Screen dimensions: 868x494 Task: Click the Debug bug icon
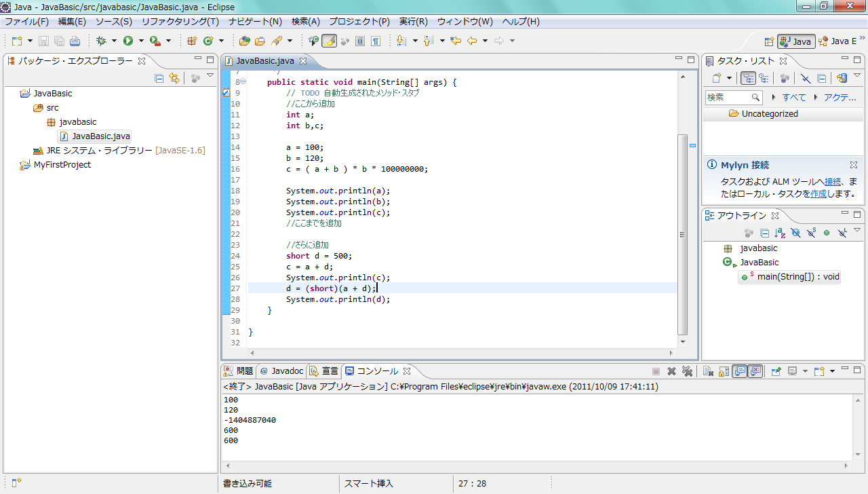(x=102, y=41)
